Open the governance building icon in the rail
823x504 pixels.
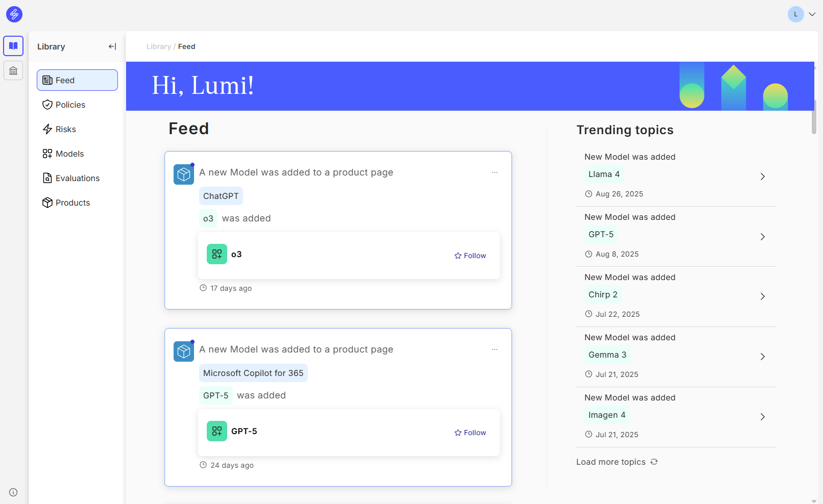pyautogui.click(x=13, y=70)
